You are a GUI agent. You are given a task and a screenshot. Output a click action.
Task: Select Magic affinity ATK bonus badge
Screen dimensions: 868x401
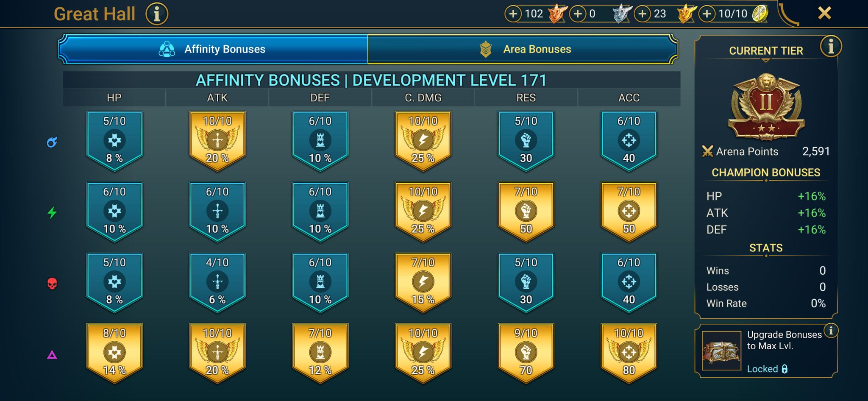217,141
